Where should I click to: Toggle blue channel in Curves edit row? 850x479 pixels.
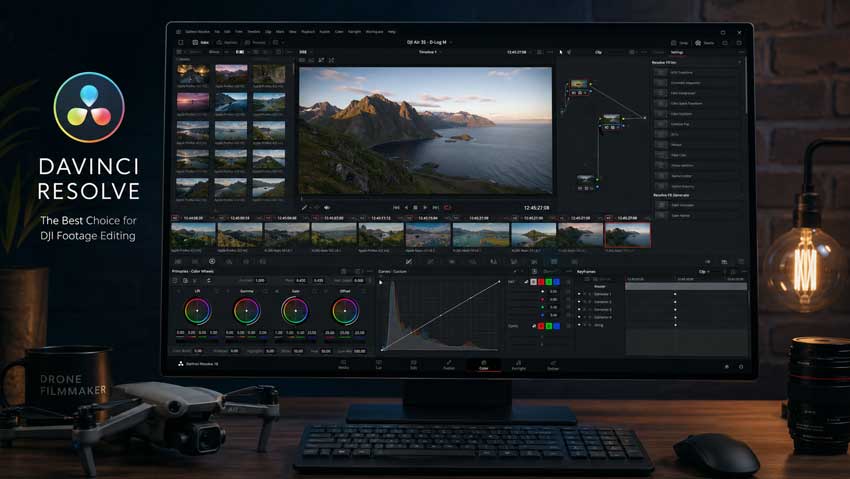point(556,282)
